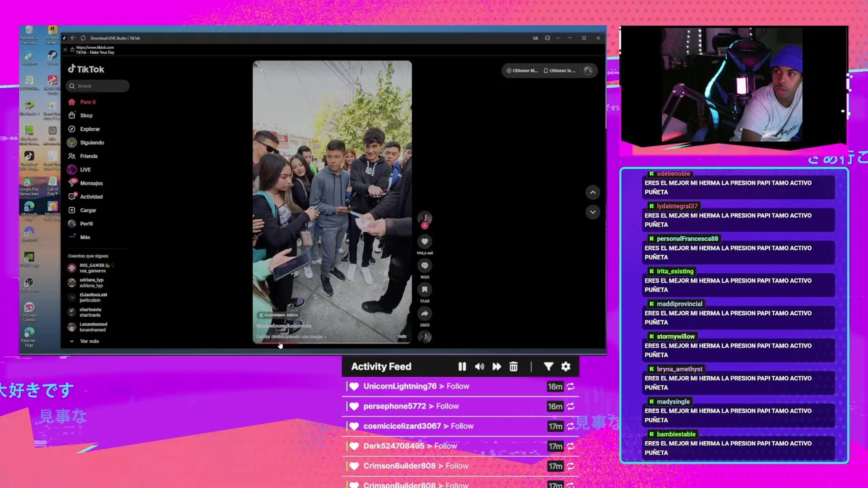Image resolution: width=868 pixels, height=488 pixels.
Task: Go to next video with down chevron
Action: tap(593, 212)
